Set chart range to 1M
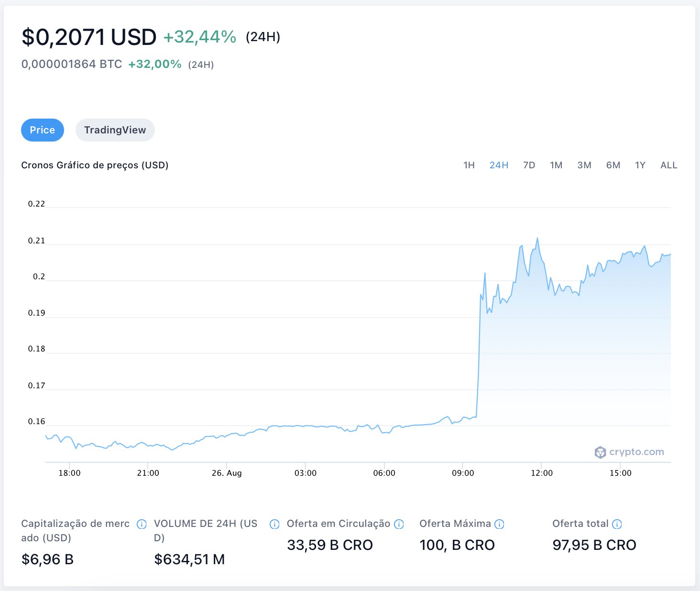Screen dimensions: 700x591 tap(556, 165)
